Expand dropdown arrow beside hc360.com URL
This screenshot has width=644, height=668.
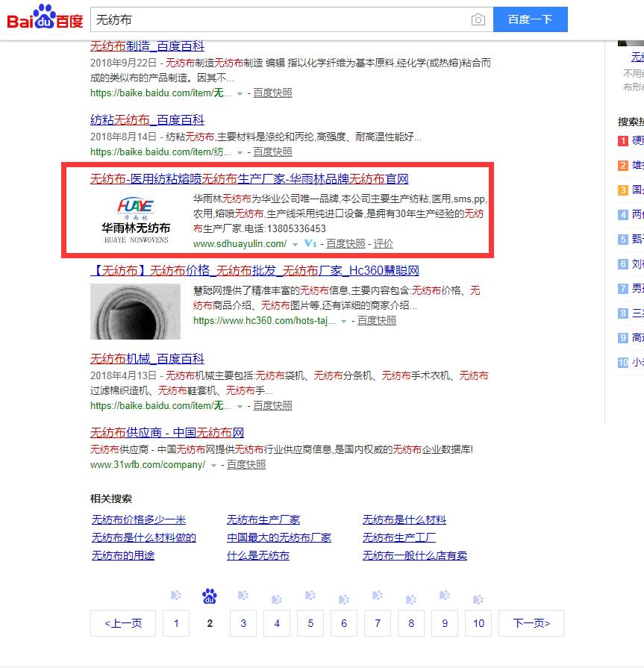click(x=343, y=322)
